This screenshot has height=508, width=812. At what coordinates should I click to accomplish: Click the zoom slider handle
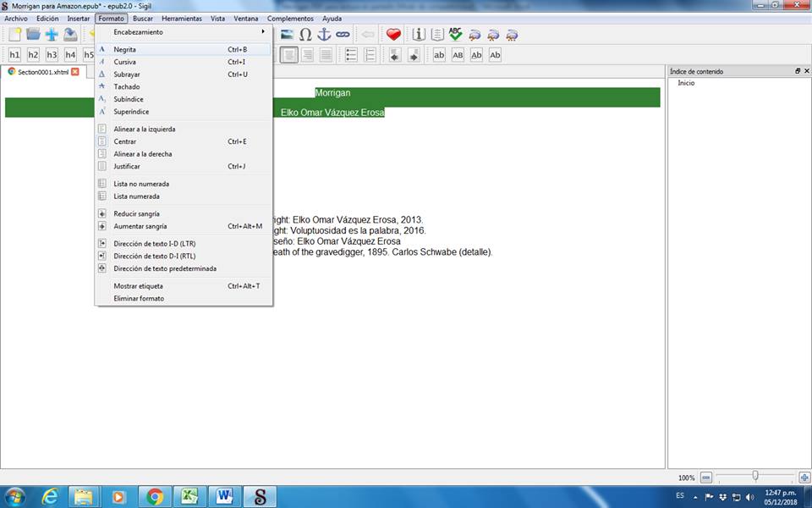coord(755,477)
